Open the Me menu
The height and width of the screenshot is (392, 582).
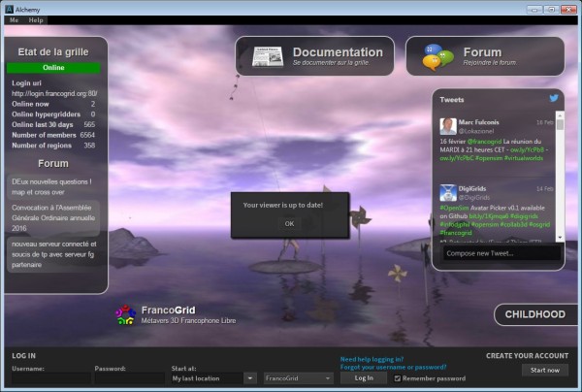tap(15, 20)
